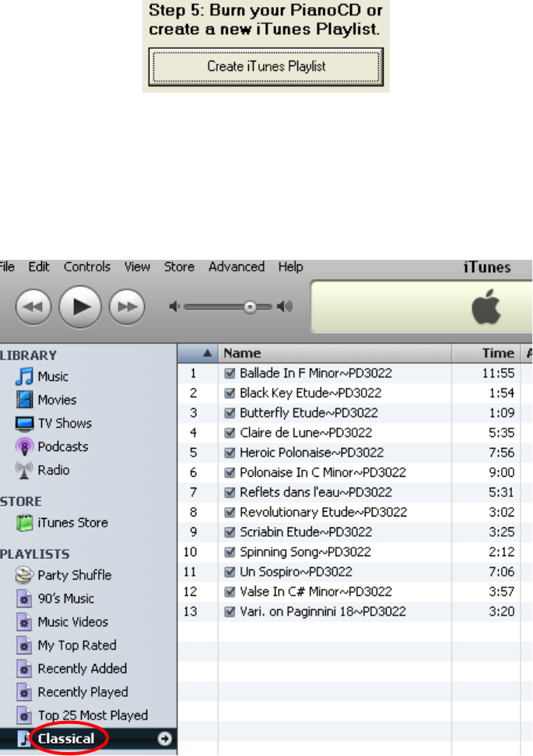Select the Spinning Song~PD3022 track name

click(x=305, y=552)
